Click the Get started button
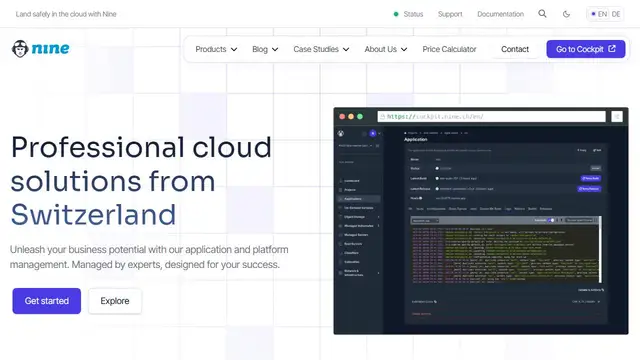Screen dimensions: 640x360 tap(47, 301)
